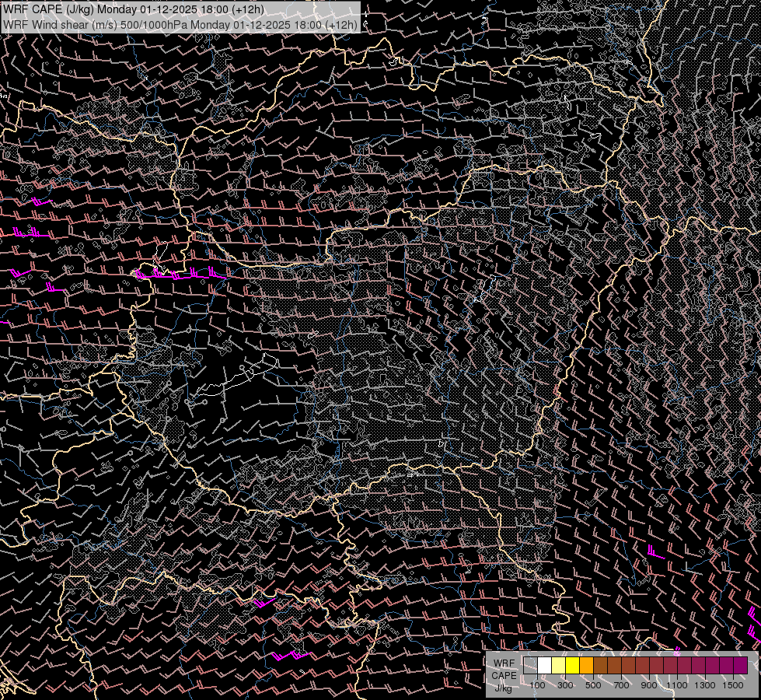Pick the 700 legend scale label
The image size is (761, 700).
coord(621,685)
